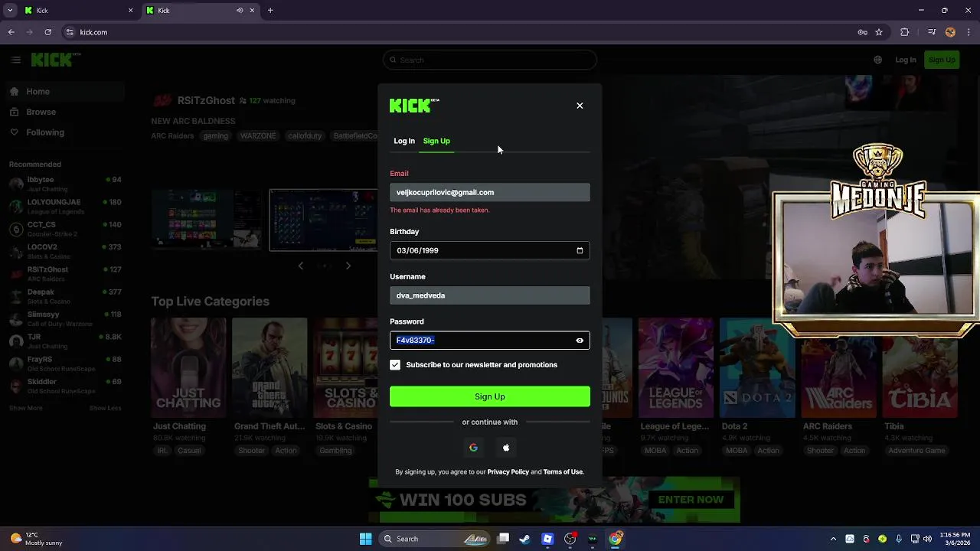
Task: Click the green Sign Up submit button
Action: (x=490, y=396)
